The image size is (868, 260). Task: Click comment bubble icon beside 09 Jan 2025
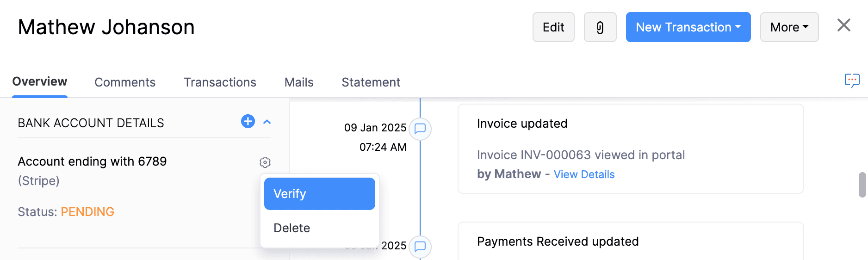(x=420, y=129)
